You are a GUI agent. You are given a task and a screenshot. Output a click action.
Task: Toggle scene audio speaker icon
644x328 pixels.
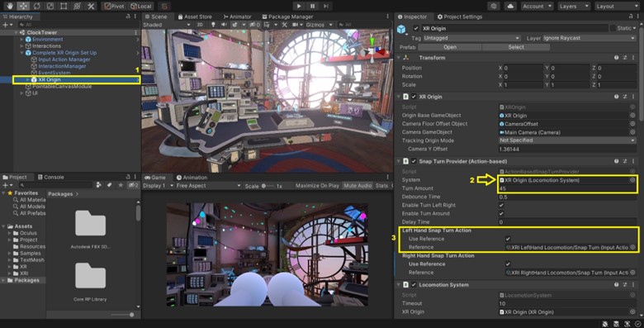224,25
